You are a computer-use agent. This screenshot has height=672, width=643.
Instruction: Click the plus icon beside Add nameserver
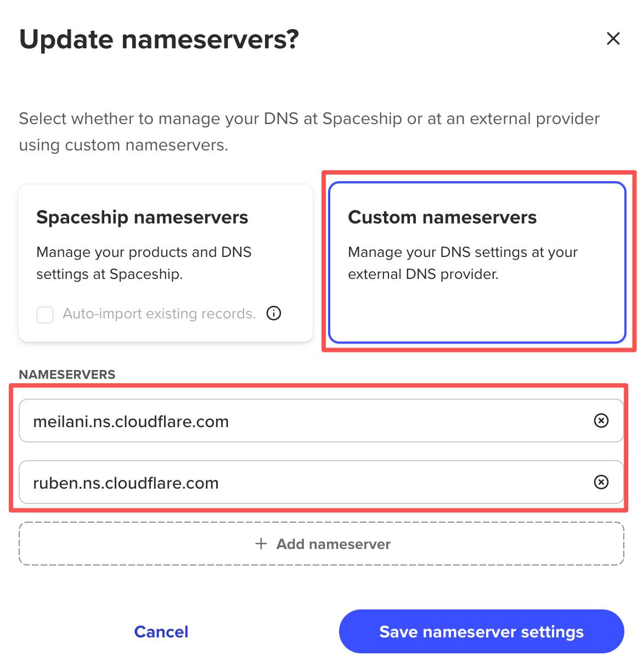pyautogui.click(x=261, y=544)
